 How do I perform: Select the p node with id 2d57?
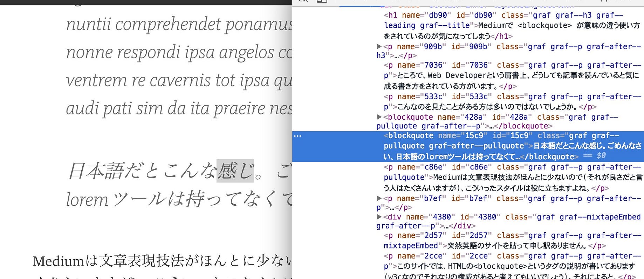pyautogui.click(x=512, y=240)
